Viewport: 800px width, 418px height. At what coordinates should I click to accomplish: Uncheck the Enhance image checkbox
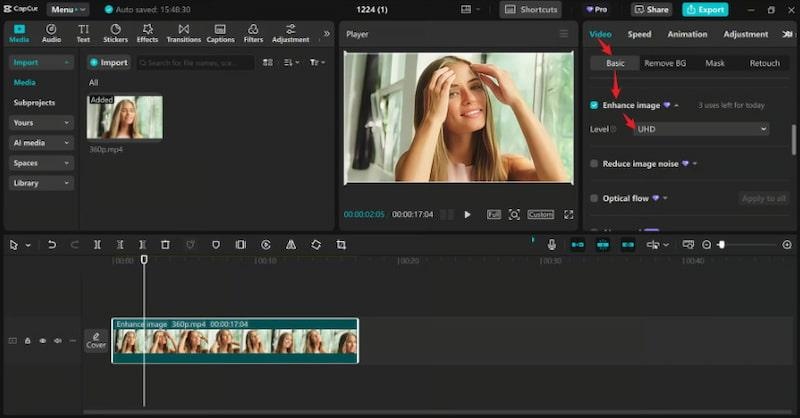point(594,105)
